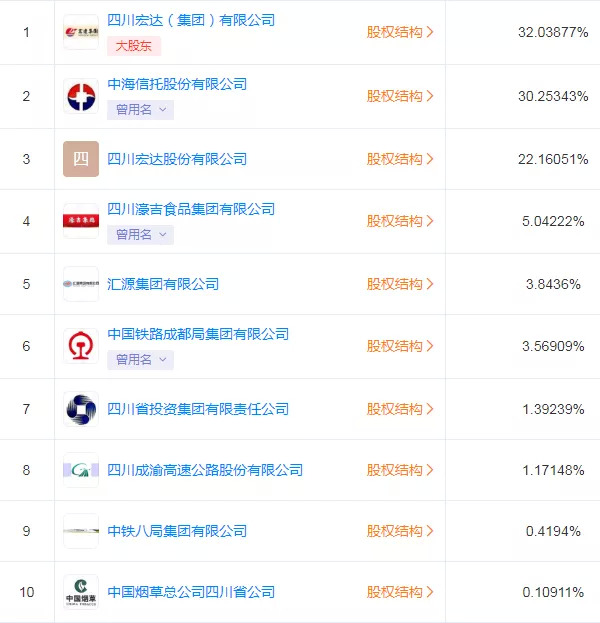
Task: Open 股权结构 for 汇源集团有限公司
Action: tap(400, 284)
